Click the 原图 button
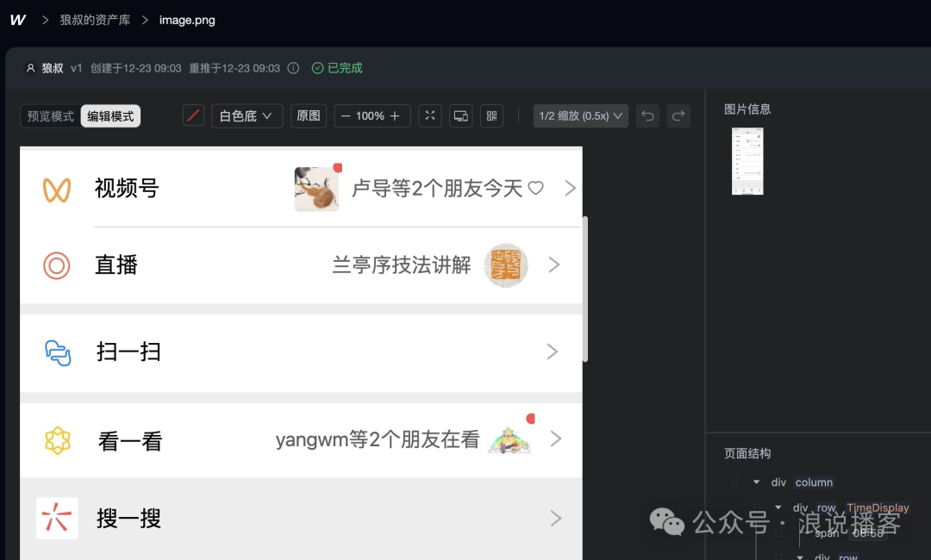Viewport: 931px width, 560px height. (309, 115)
